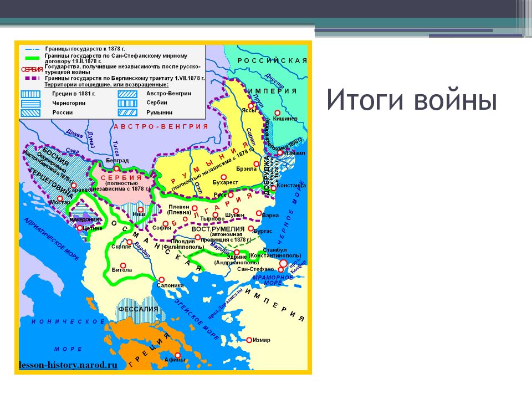The image size is (532, 399).
Task: Click the ВОСТ.РУМЕЛИЯ region label
Action: [x=218, y=229]
